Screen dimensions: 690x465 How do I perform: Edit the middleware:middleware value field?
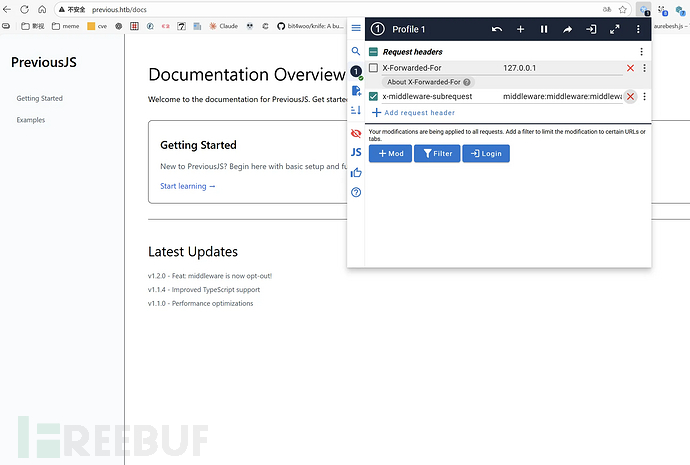[x=562, y=96]
